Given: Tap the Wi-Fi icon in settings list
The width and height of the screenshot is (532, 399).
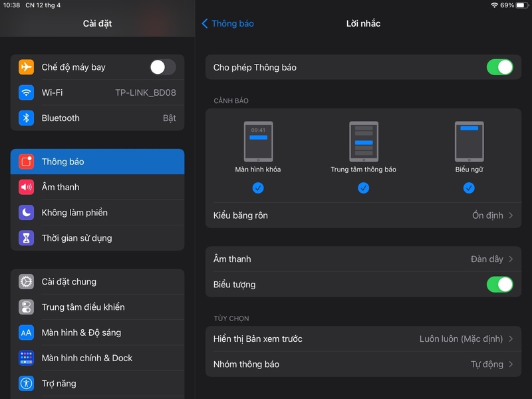Looking at the screenshot, I should coord(26,92).
